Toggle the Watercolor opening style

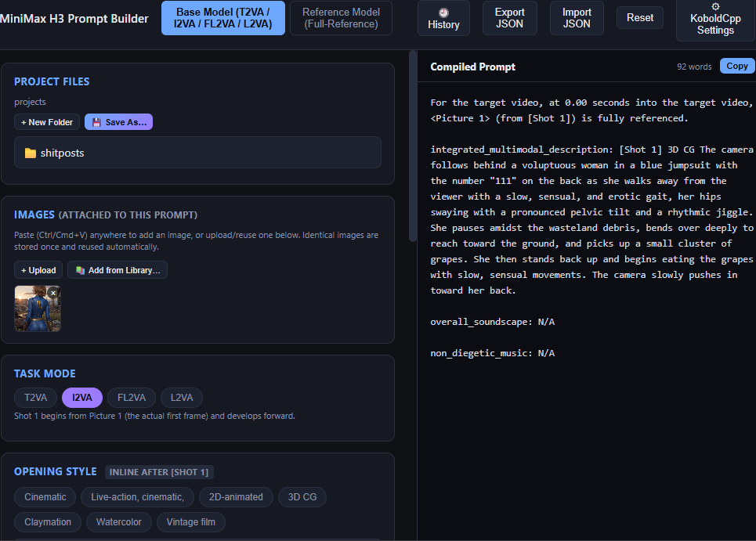click(118, 522)
